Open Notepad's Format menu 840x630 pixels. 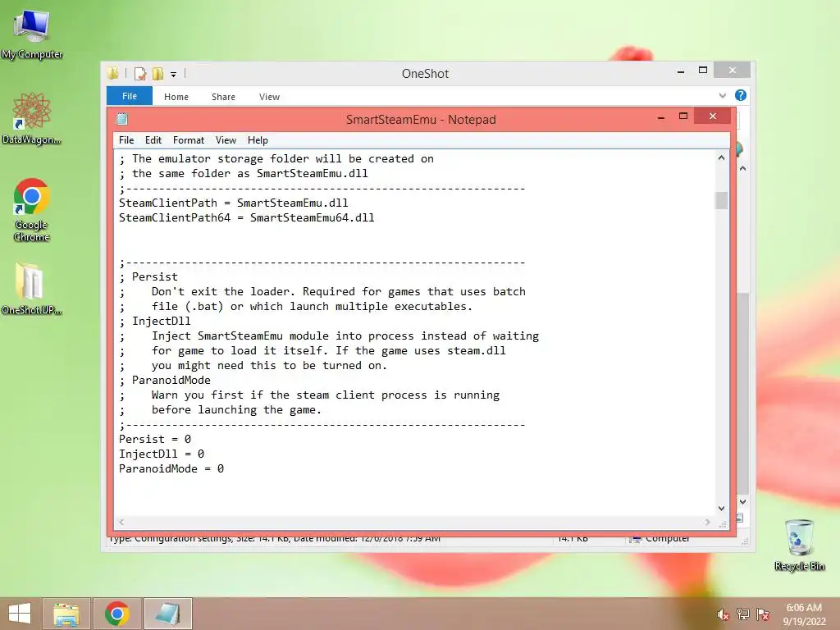pos(189,139)
